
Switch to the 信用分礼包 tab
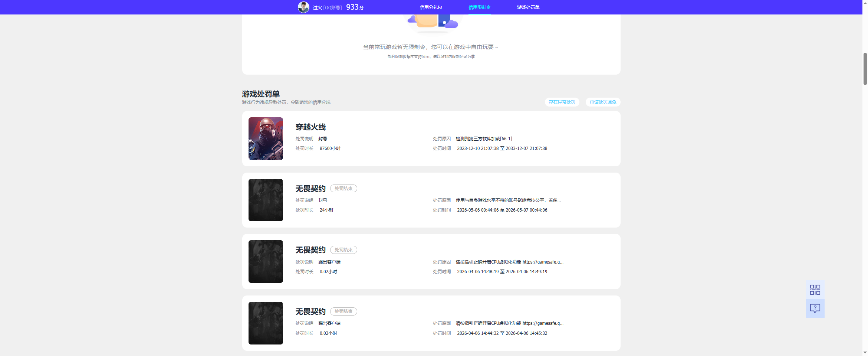tap(431, 7)
